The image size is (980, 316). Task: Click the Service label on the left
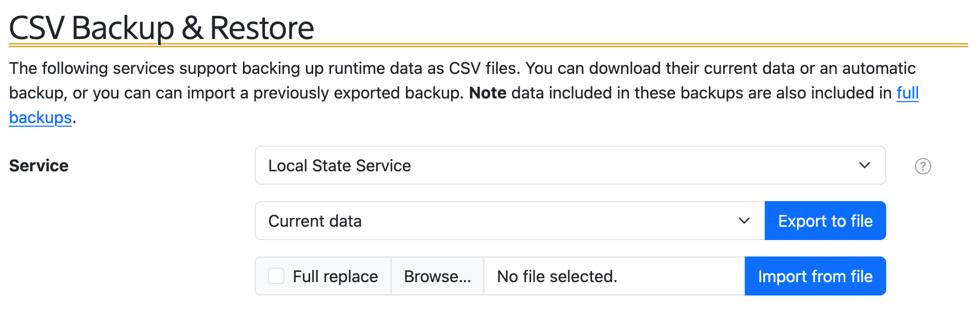38,165
